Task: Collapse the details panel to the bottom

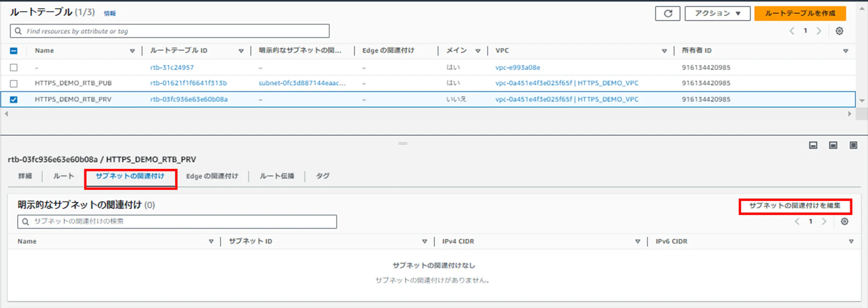Action: [813, 145]
